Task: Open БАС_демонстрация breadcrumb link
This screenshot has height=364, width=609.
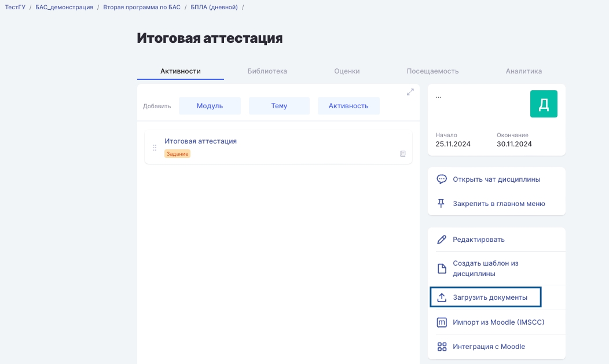Action: tap(64, 7)
